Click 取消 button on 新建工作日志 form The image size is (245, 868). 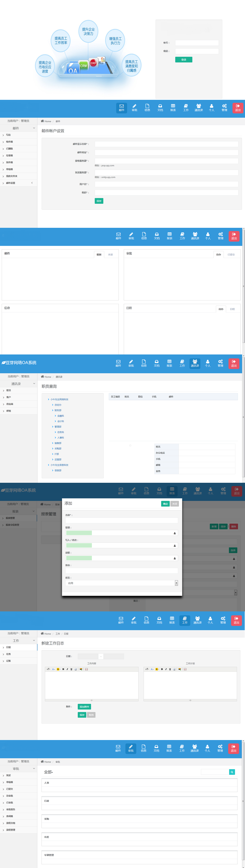tap(91, 715)
